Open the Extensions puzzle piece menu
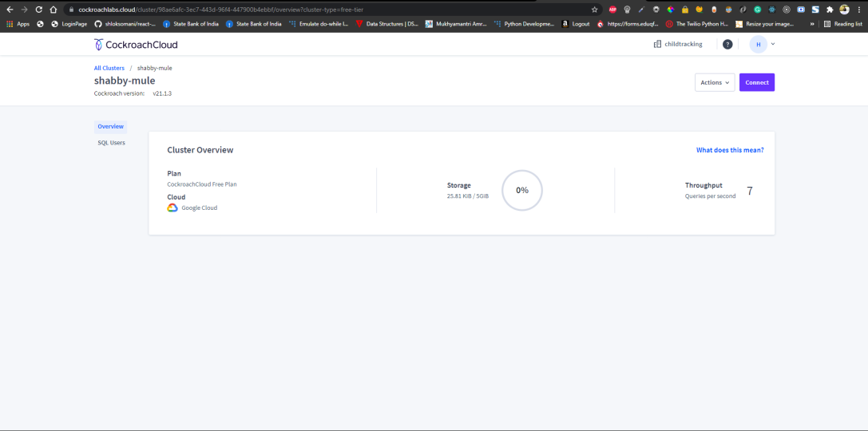The height and width of the screenshot is (431, 868). (830, 10)
